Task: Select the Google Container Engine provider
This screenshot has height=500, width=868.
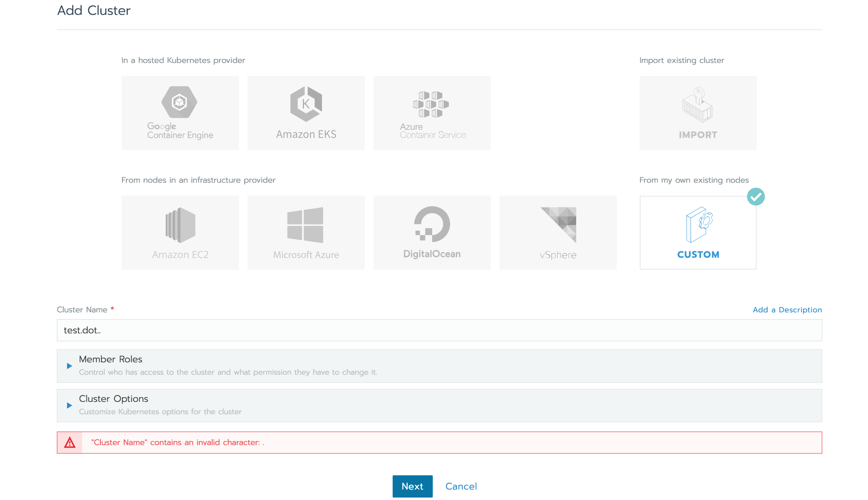Action: click(x=180, y=113)
